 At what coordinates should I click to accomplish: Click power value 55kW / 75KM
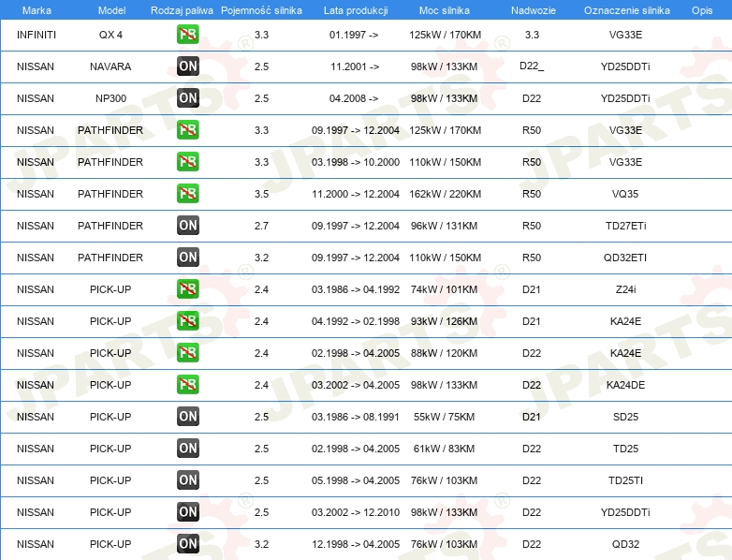(x=444, y=417)
